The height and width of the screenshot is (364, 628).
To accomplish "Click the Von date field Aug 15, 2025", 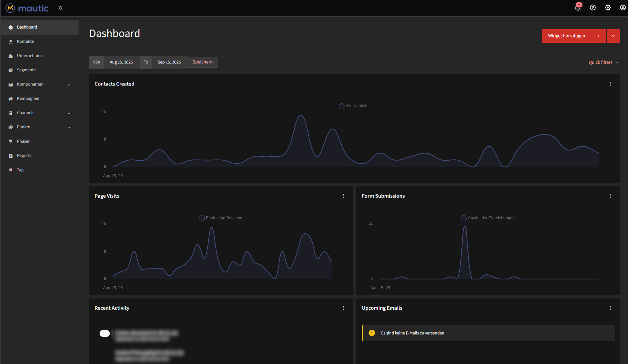I will 121,62.
